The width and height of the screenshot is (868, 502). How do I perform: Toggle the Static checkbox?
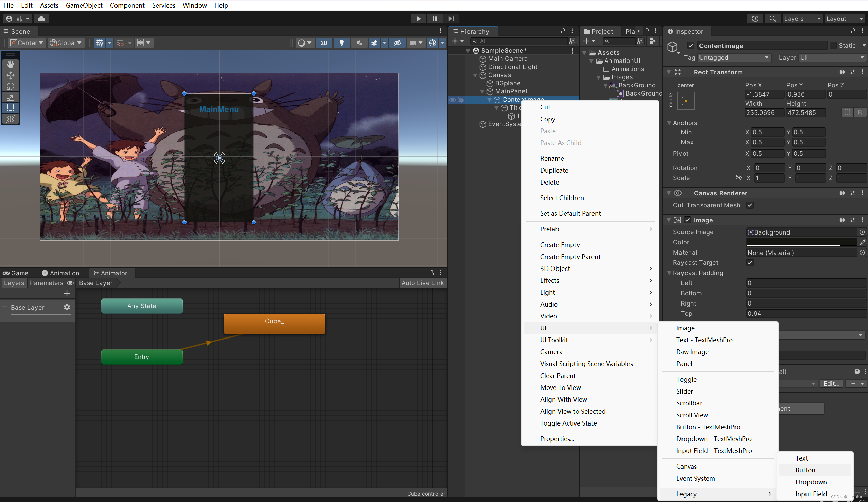[833, 46]
